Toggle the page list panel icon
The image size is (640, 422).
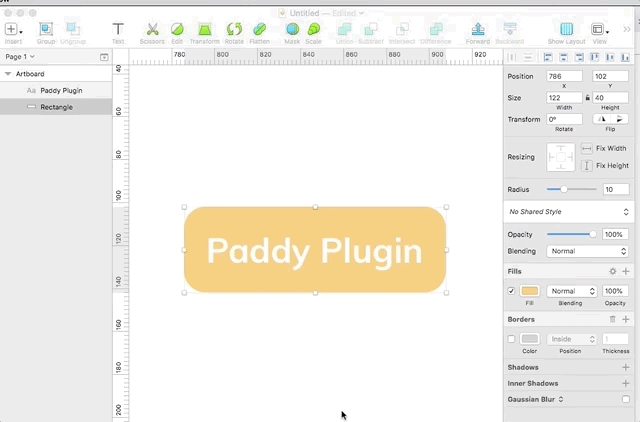point(104,57)
